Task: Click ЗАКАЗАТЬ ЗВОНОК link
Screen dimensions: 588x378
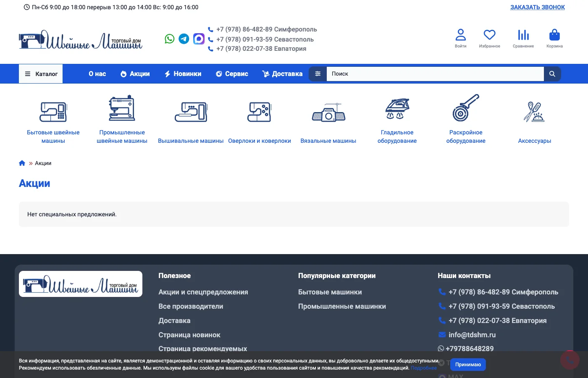Action: (537, 7)
